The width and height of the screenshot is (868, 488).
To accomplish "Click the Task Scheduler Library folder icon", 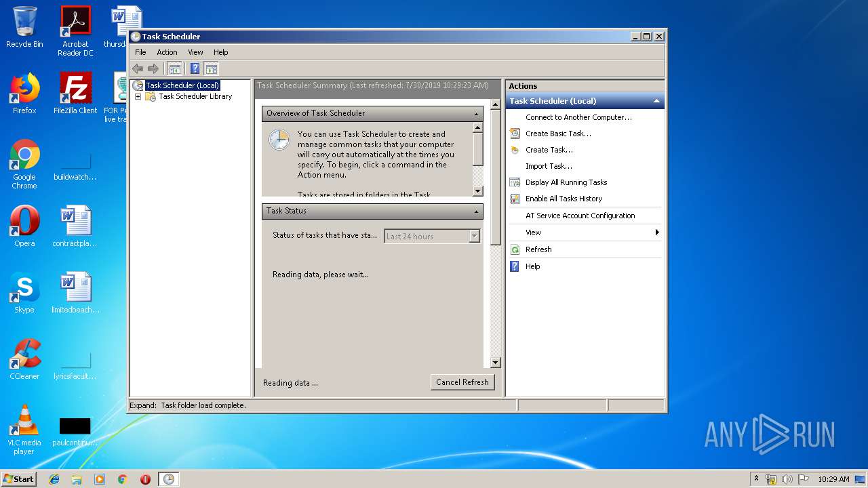I will coord(151,96).
